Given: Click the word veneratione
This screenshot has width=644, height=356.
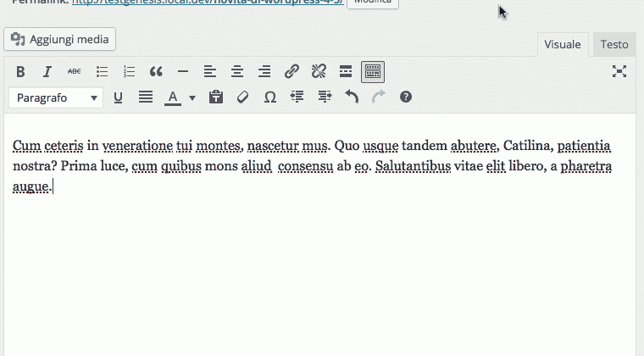Looking at the screenshot, I should tap(137, 146).
